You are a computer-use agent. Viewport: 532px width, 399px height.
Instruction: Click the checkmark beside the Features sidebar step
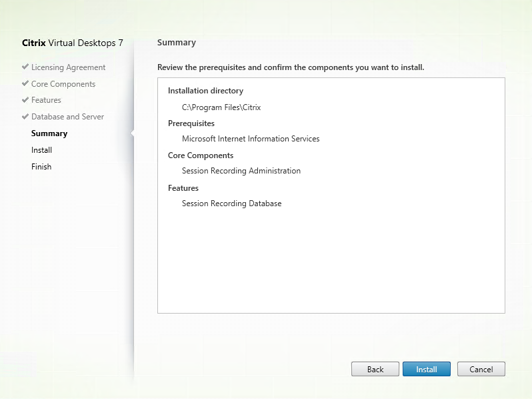tap(25, 100)
